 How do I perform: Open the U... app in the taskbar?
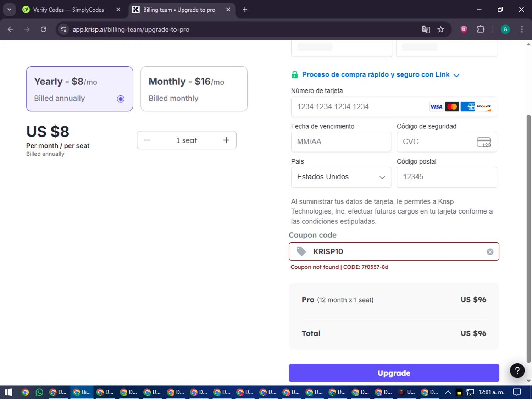[407, 392]
